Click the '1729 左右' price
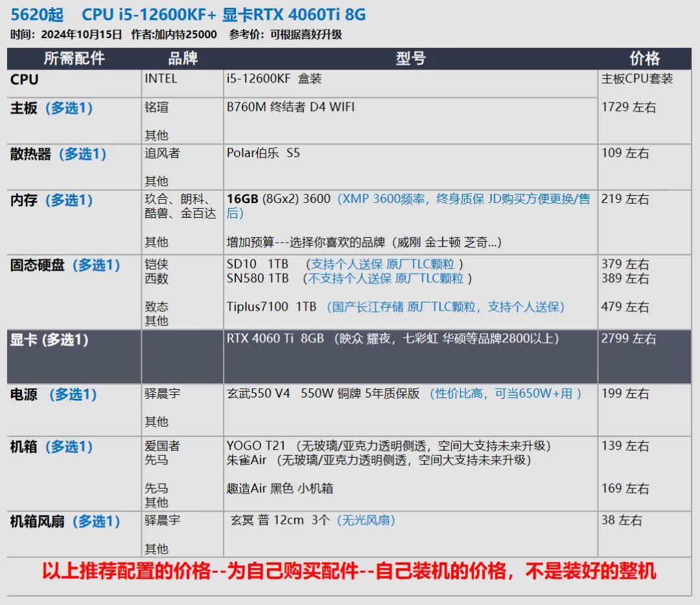This screenshot has width=700, height=605. (629, 107)
